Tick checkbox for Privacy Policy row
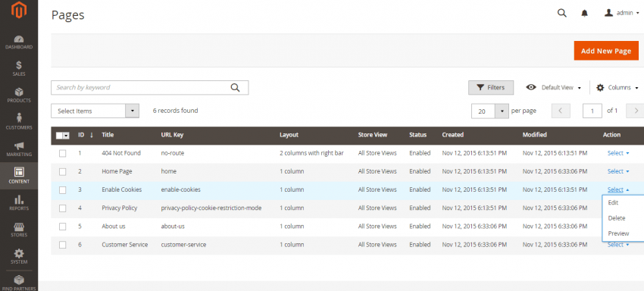Image resolution: width=644 pixels, height=291 pixels. (62, 208)
